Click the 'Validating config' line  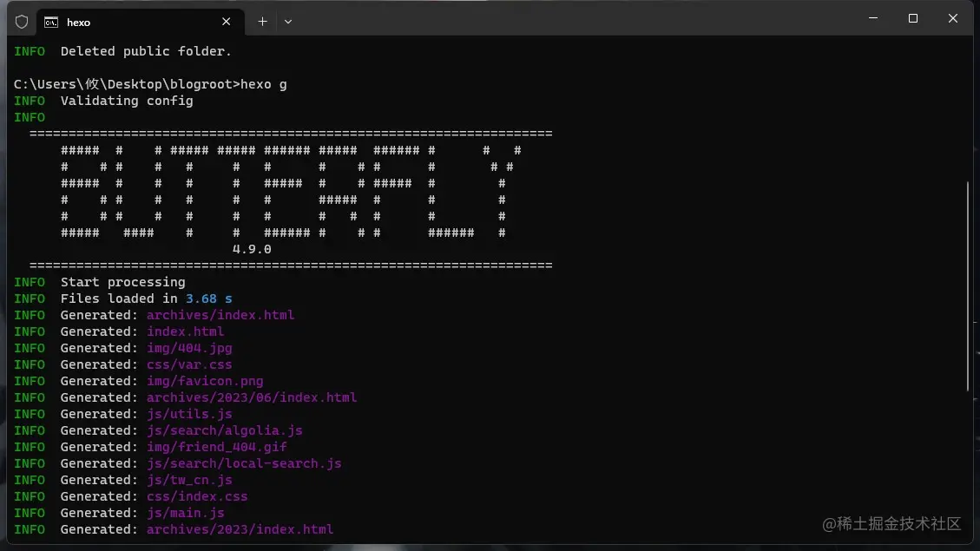pos(104,101)
